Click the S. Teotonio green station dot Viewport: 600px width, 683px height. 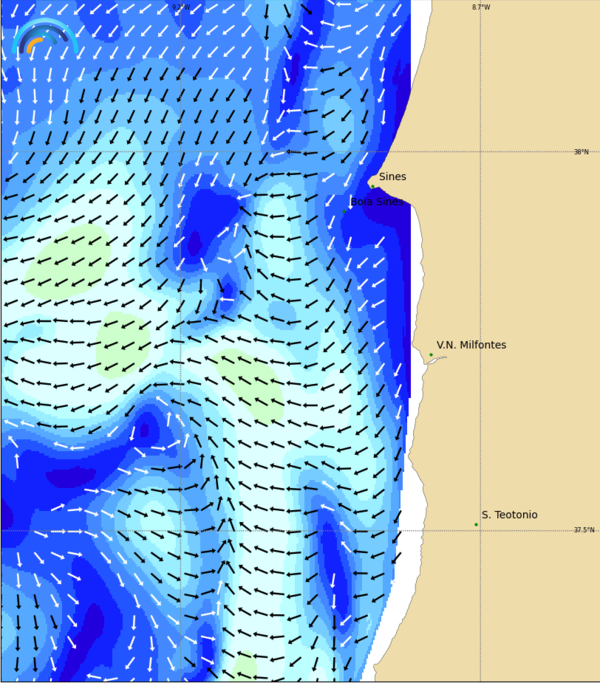pos(476,524)
